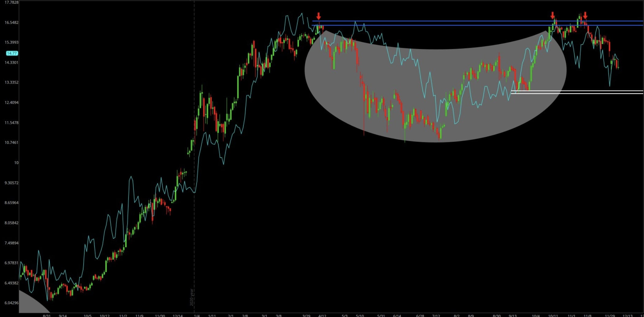
Task: Click the 2/1 date on the time axis
Action: coord(231,315)
